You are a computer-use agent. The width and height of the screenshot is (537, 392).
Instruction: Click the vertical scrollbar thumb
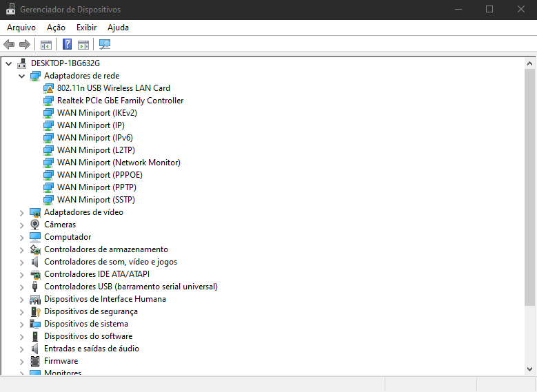pos(529,187)
